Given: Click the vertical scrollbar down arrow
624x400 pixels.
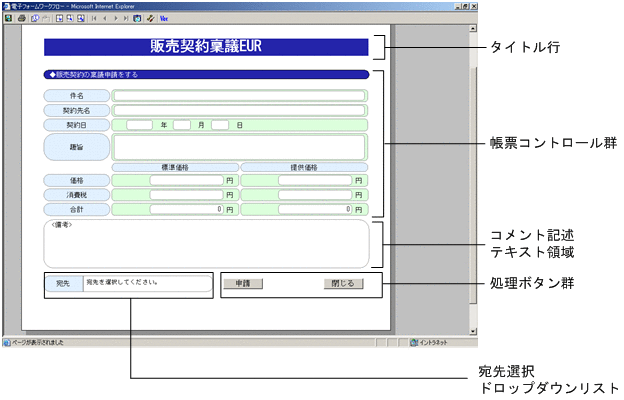Looking at the screenshot, I should [x=473, y=331].
